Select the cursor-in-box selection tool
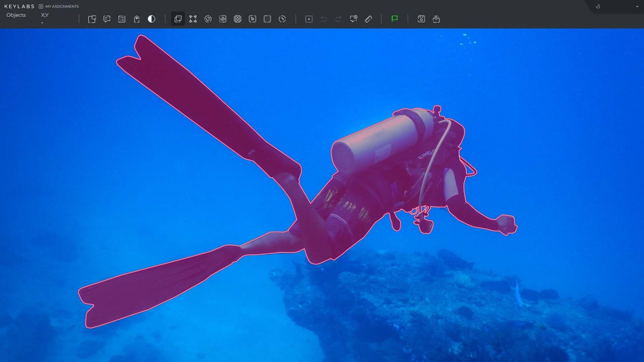This screenshot has width=644, height=362. [x=253, y=19]
